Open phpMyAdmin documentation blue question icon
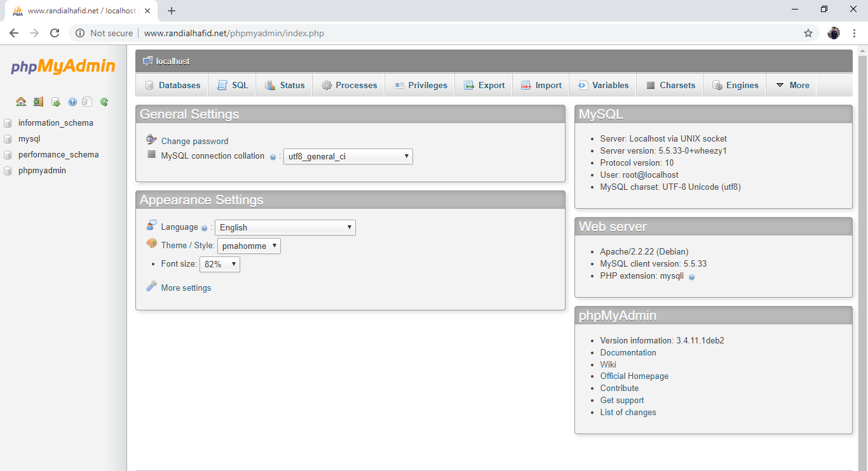The image size is (868, 471). click(72, 102)
